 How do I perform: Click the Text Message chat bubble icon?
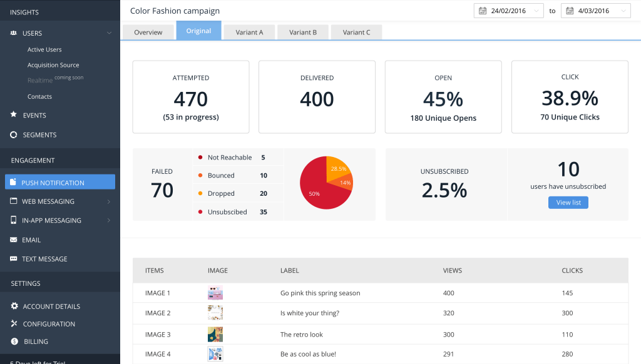coord(14,259)
